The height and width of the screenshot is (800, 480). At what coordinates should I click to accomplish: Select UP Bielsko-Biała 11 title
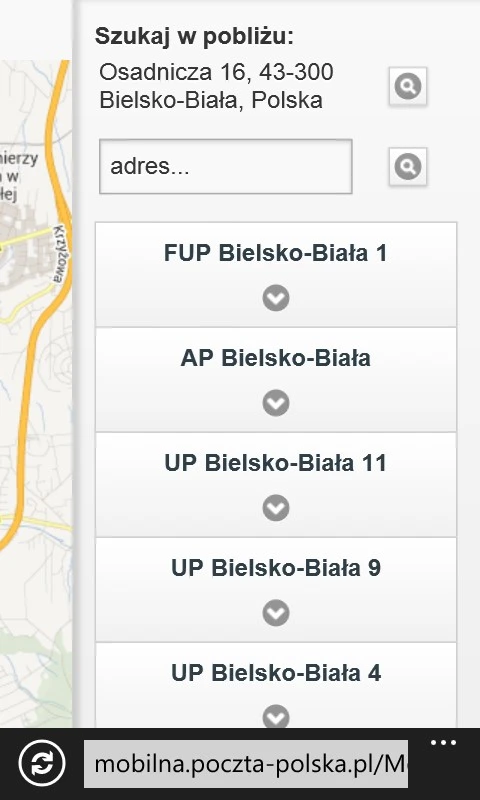(x=275, y=463)
